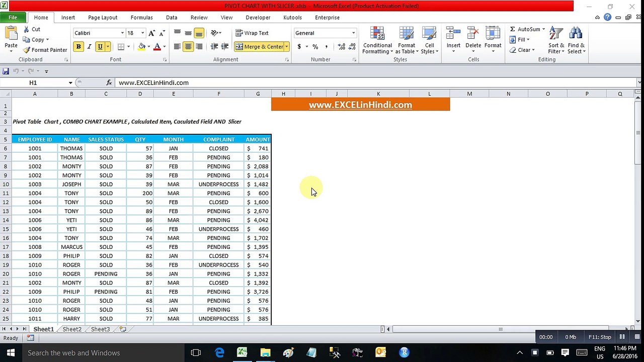The height and width of the screenshot is (362, 644).
Task: Align text right in the cell
Action: tap(199, 47)
